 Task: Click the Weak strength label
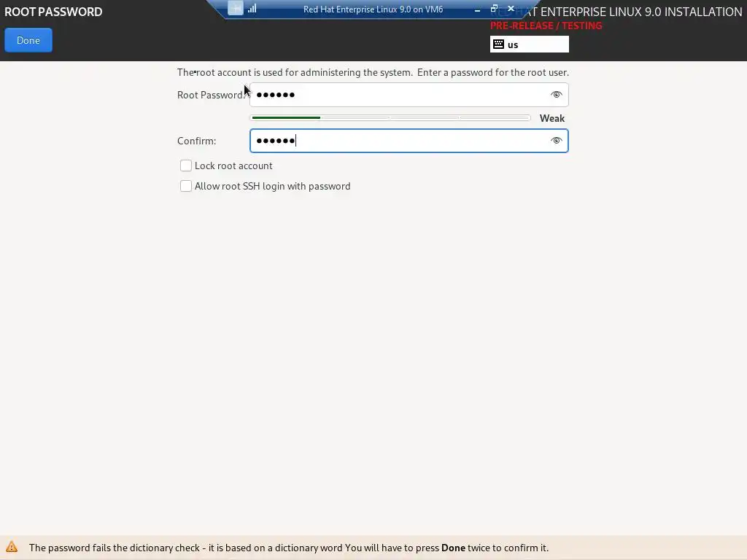point(551,118)
